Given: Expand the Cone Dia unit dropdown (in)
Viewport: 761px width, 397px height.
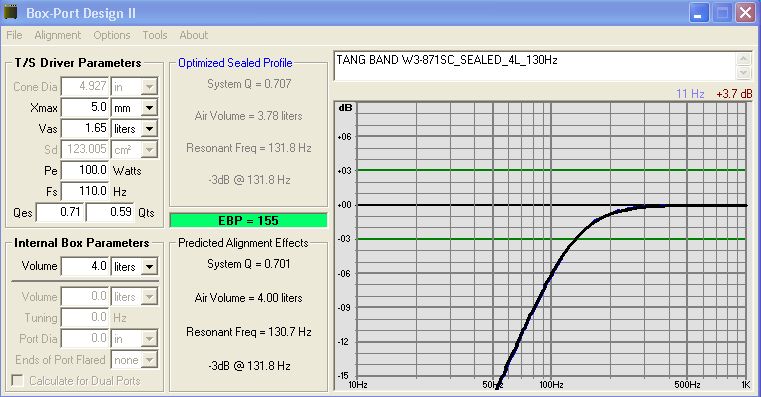Looking at the screenshot, I should coord(149,86).
